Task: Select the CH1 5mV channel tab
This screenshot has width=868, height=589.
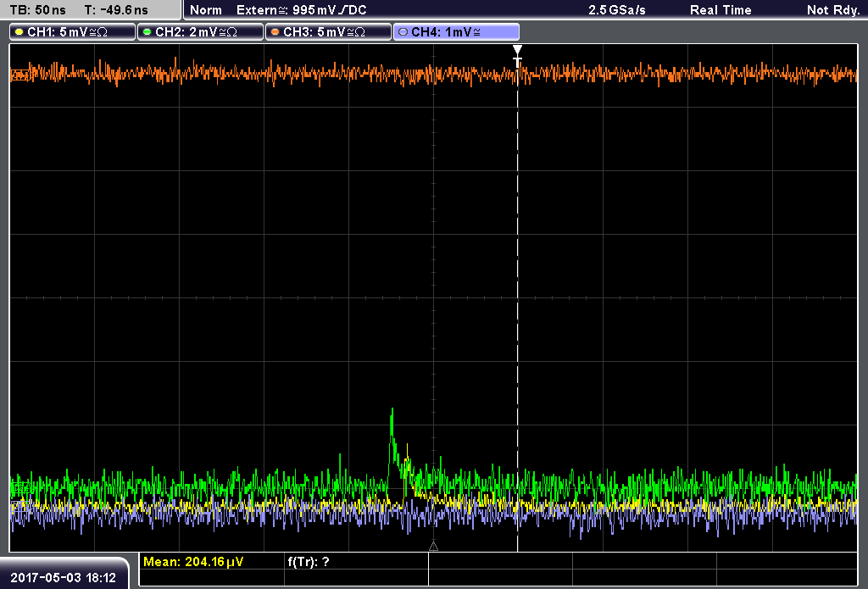Action: tap(73, 32)
